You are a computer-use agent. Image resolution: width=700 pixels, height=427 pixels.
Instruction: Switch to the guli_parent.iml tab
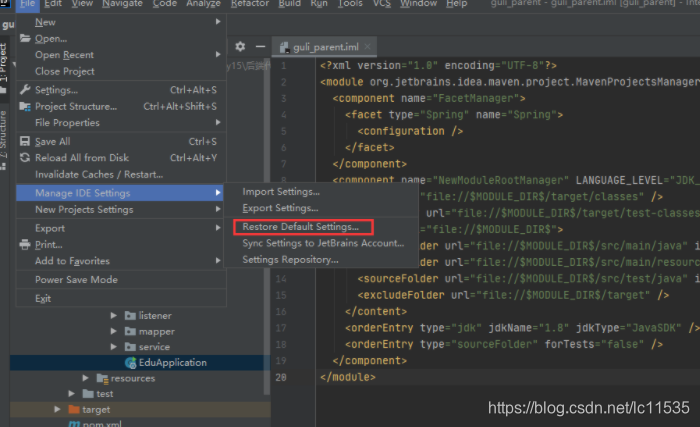click(x=325, y=47)
